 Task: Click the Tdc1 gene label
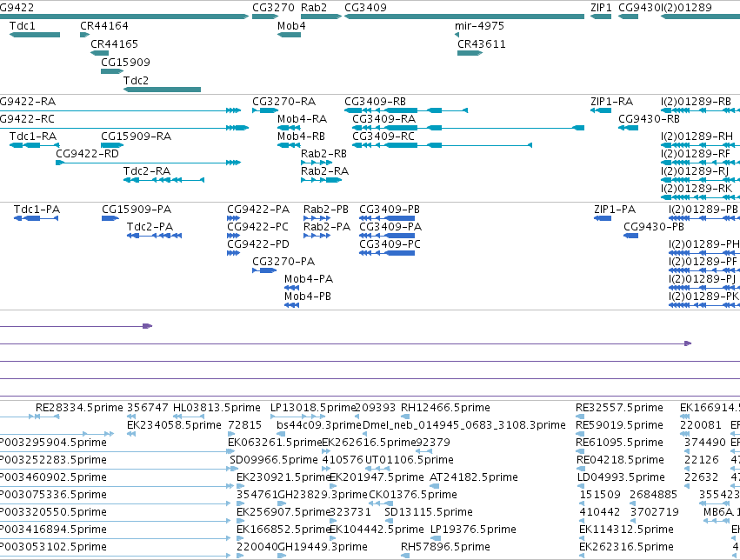23,26
